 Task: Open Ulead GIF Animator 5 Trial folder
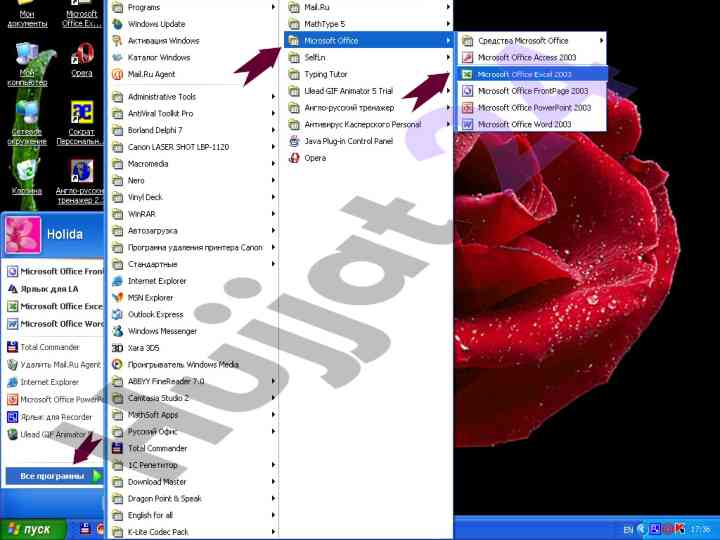pyautogui.click(x=368, y=91)
